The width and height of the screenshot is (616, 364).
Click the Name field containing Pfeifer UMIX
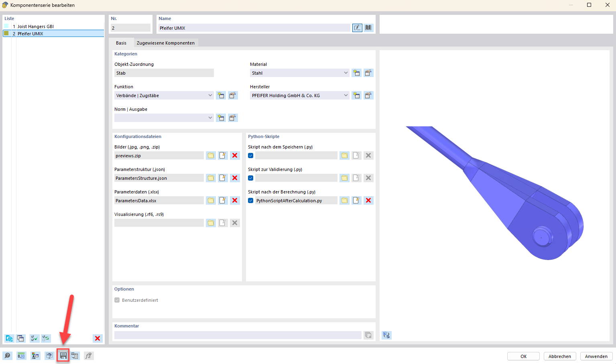[x=254, y=28]
